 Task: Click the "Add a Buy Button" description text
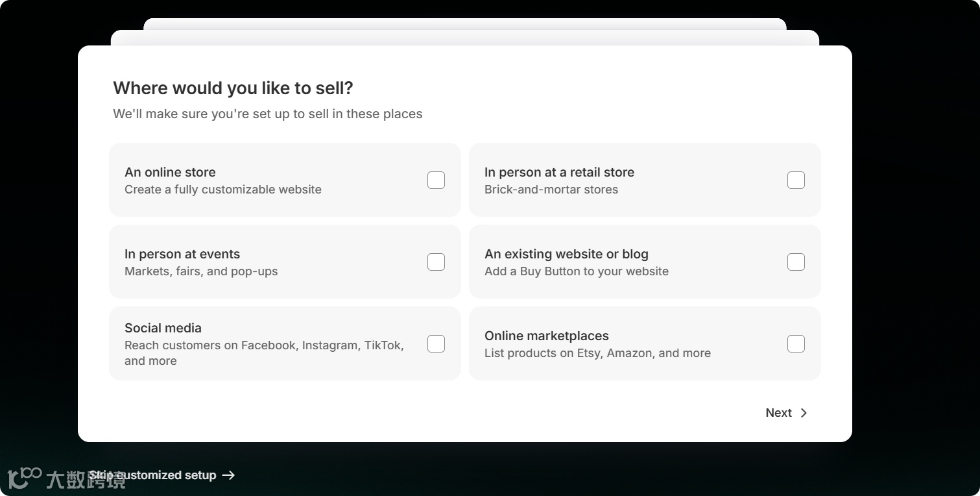[576, 271]
